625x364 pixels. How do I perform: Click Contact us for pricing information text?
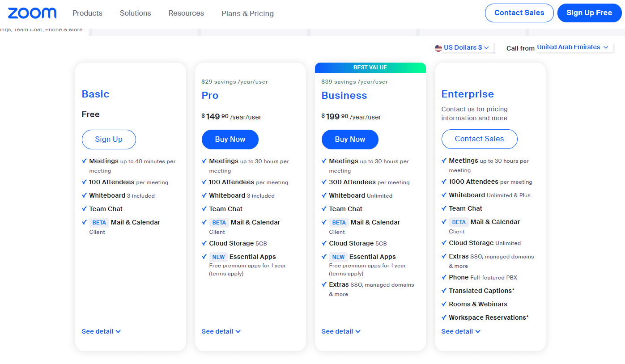pyautogui.click(x=474, y=114)
